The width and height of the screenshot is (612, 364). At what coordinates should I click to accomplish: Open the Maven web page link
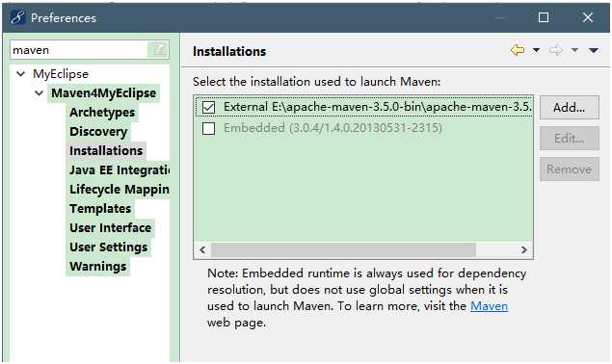pyautogui.click(x=489, y=306)
